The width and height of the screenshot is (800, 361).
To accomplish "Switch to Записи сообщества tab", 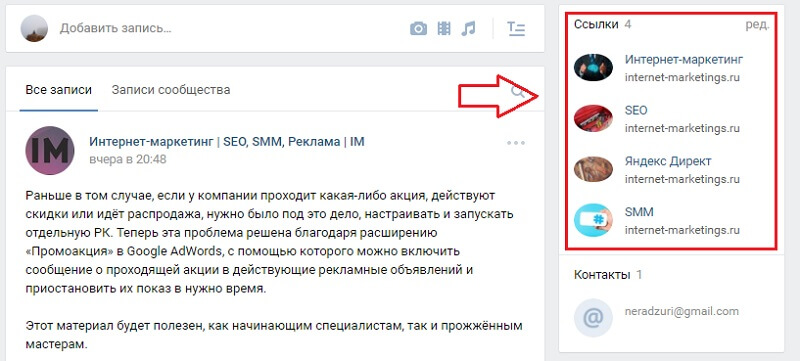I will tap(171, 90).
